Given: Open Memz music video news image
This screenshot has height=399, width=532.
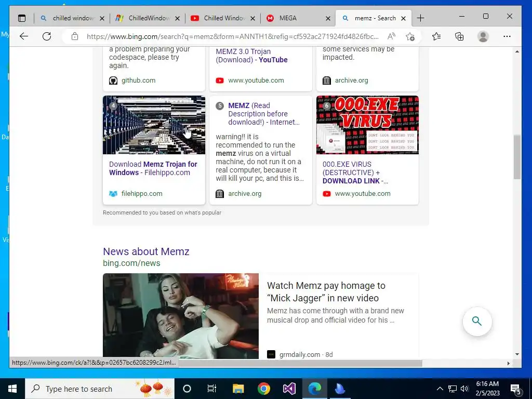Looking at the screenshot, I should (x=180, y=316).
